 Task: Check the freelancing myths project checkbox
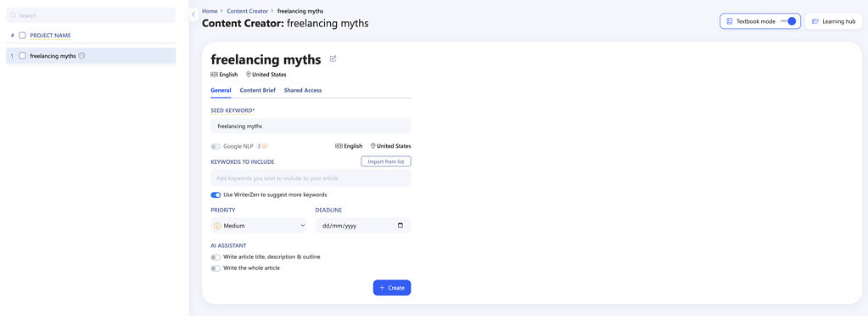22,55
